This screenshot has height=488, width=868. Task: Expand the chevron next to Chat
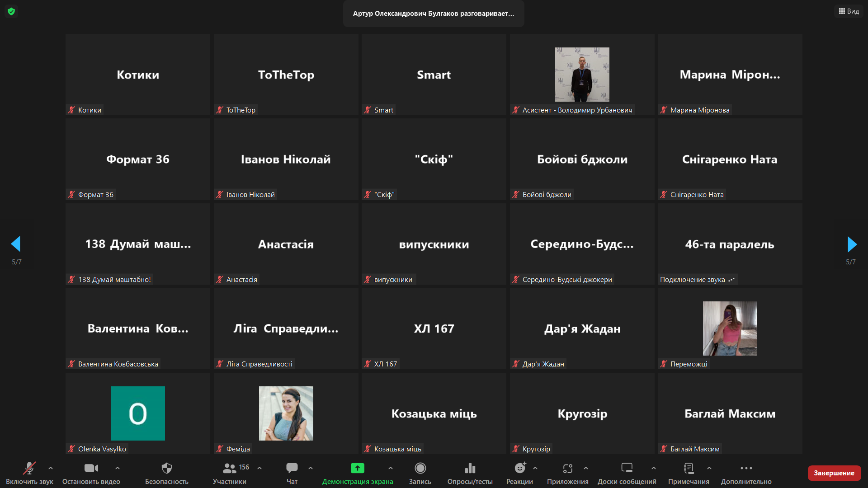tap(311, 468)
